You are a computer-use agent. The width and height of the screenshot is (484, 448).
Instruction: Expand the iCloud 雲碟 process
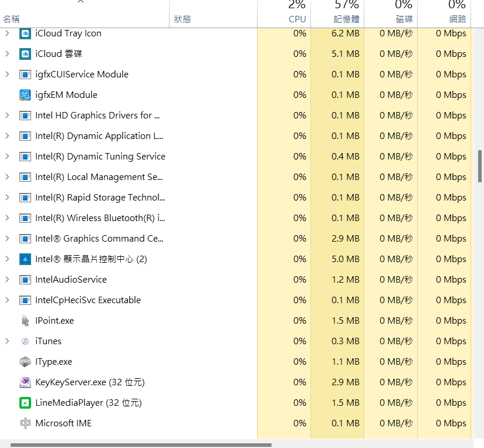coord(7,54)
